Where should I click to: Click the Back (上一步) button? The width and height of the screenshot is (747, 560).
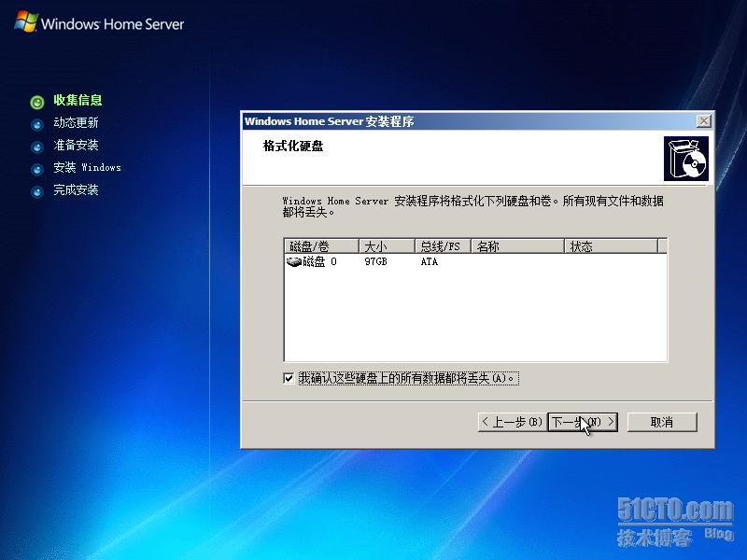point(513,422)
